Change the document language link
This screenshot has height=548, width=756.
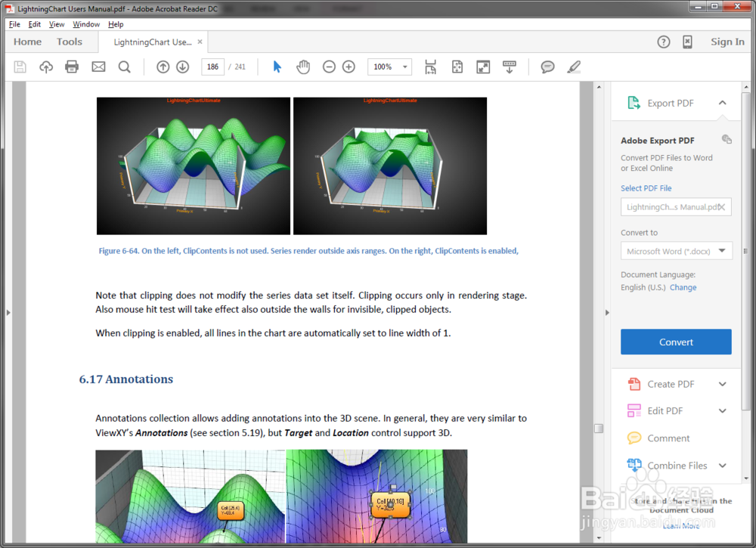coord(683,287)
